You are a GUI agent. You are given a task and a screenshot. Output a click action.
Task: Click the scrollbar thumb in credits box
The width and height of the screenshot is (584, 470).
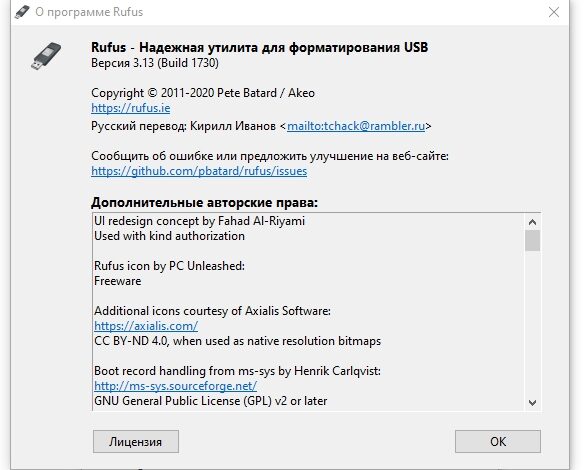533,241
